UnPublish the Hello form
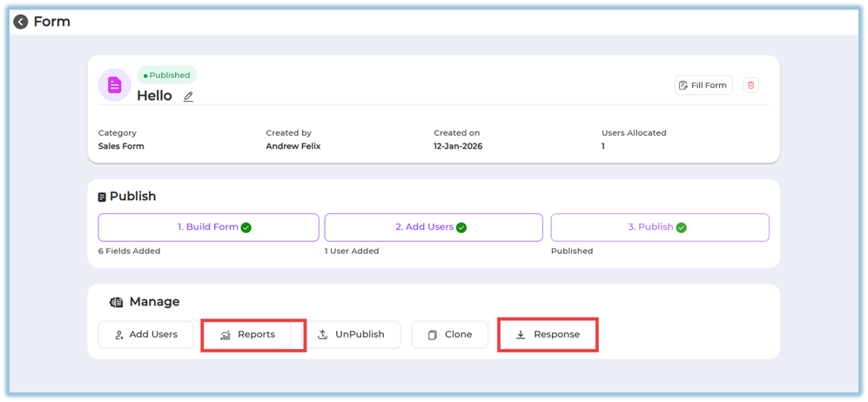 tap(352, 334)
